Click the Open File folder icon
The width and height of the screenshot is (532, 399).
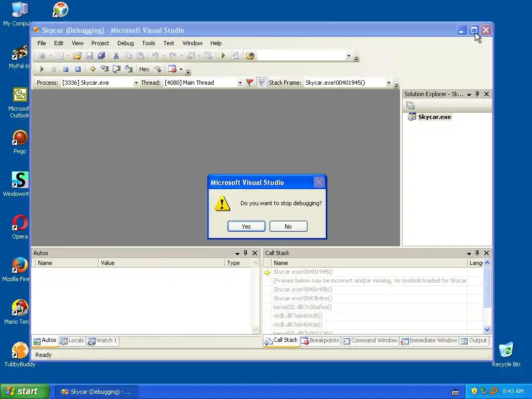(x=77, y=56)
